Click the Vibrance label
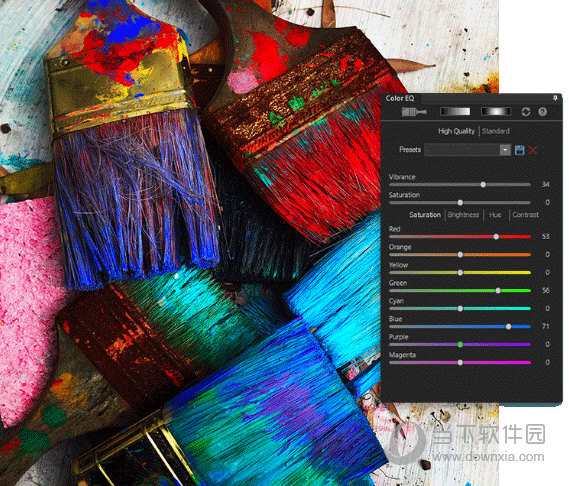 [x=402, y=177]
